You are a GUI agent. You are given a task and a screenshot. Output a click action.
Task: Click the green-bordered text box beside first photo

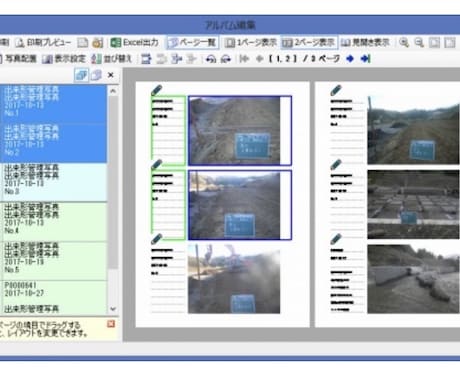[168, 131]
